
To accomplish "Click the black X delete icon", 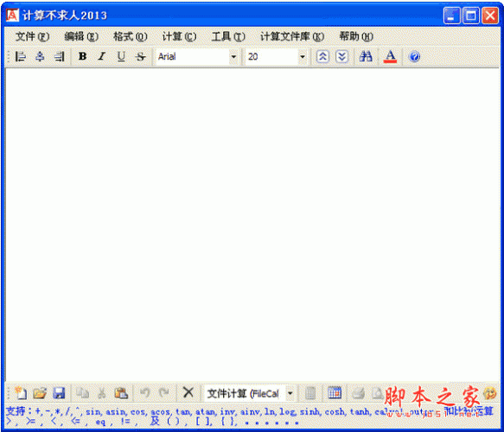I will 188,392.
